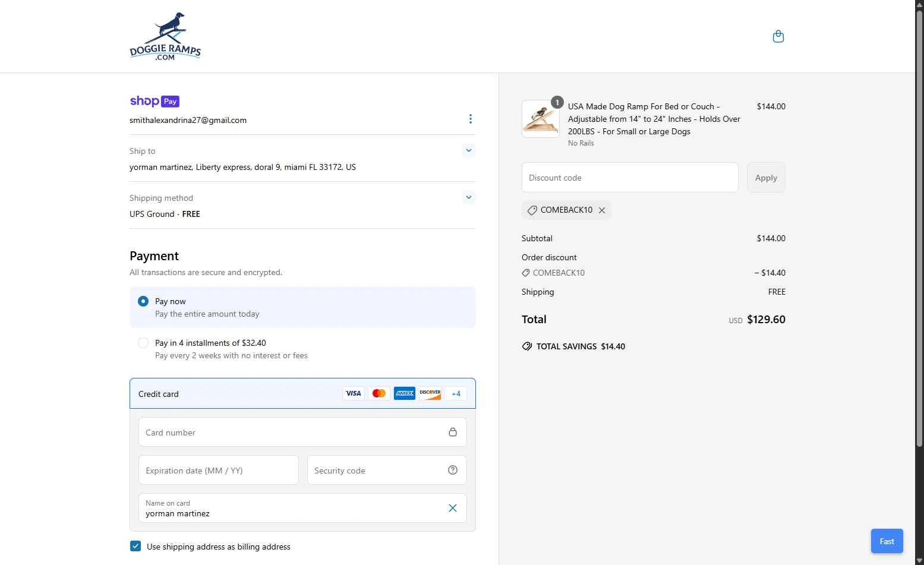Image resolution: width=924 pixels, height=565 pixels.
Task: Remove the COMEBACK10 discount tag
Action: (x=602, y=210)
